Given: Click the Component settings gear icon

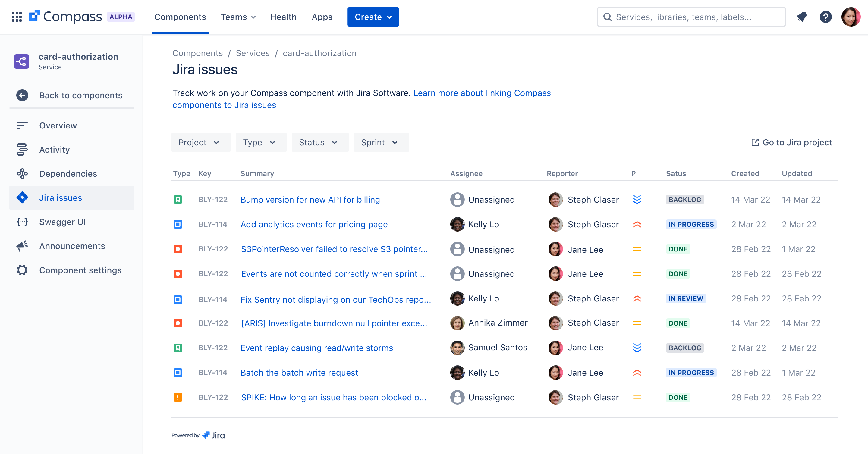Looking at the screenshot, I should coord(22,270).
